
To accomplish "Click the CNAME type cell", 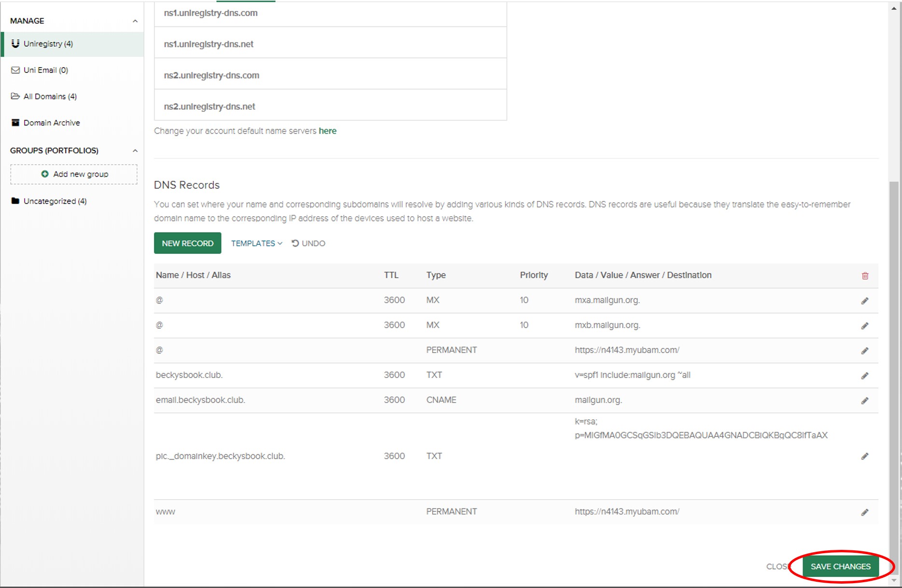I will [x=441, y=400].
